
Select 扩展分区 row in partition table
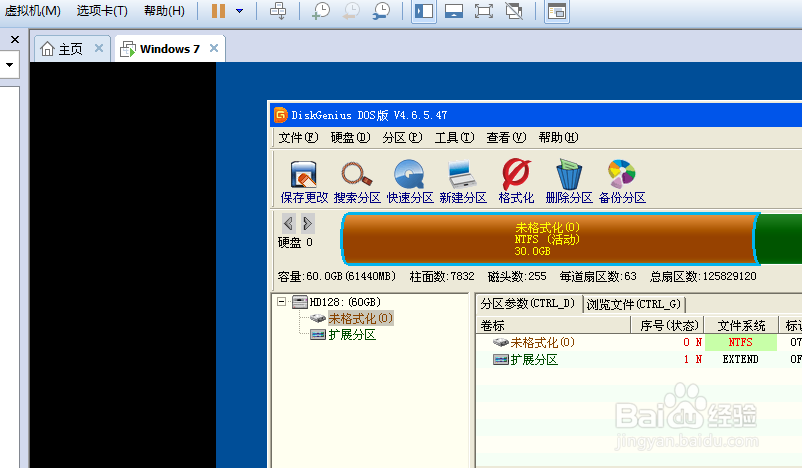point(639,360)
